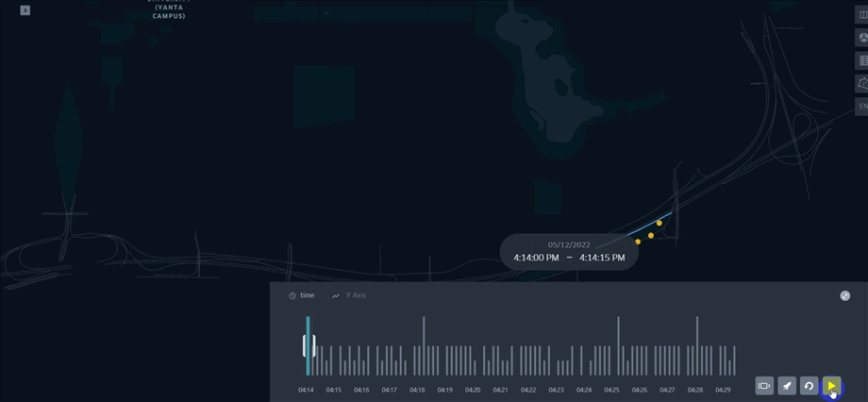Toggle split map view

point(862,14)
